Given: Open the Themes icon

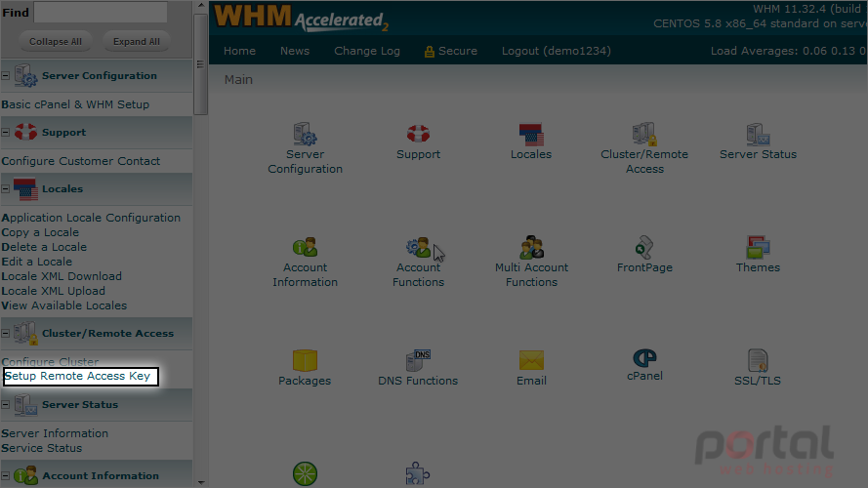Looking at the screenshot, I should click(758, 247).
